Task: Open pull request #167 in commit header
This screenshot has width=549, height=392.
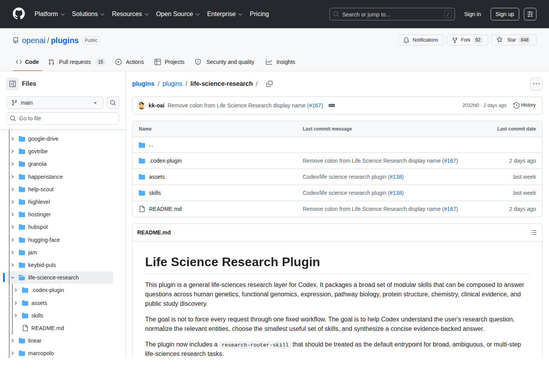Action: click(315, 105)
